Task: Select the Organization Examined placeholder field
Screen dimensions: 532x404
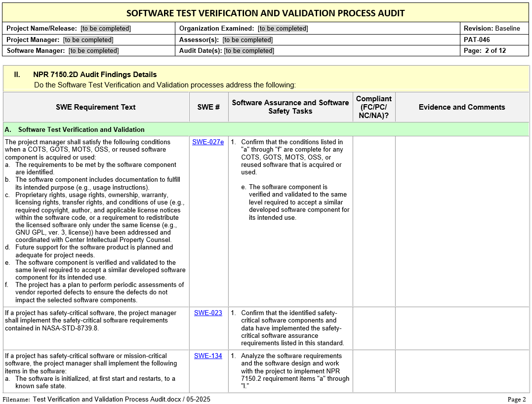Action: (x=283, y=29)
